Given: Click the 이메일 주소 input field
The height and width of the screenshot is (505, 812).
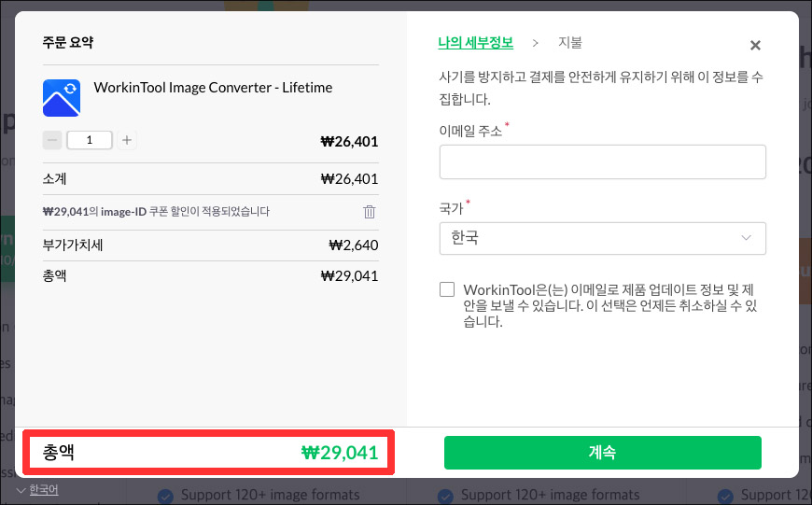Looking at the screenshot, I should [602, 162].
